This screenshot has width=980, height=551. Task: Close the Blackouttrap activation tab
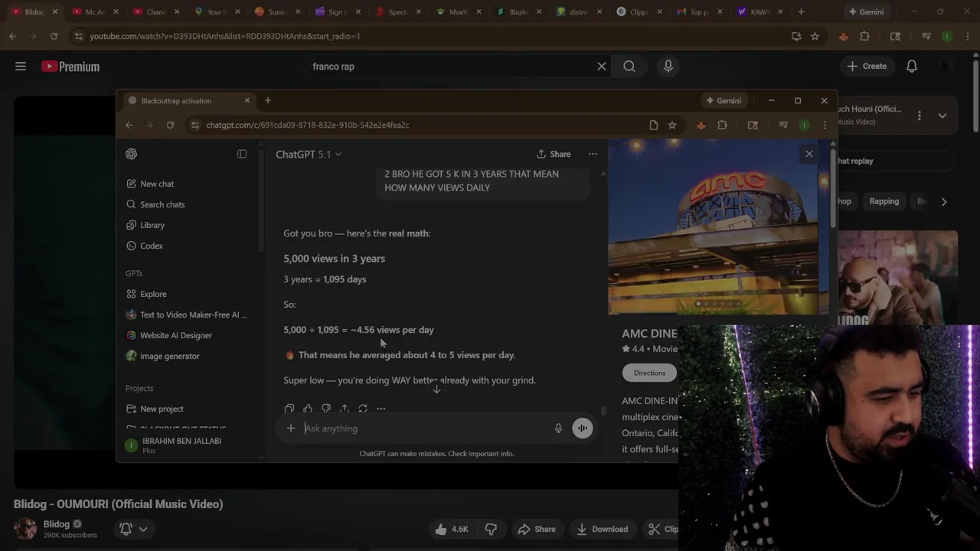pos(247,100)
